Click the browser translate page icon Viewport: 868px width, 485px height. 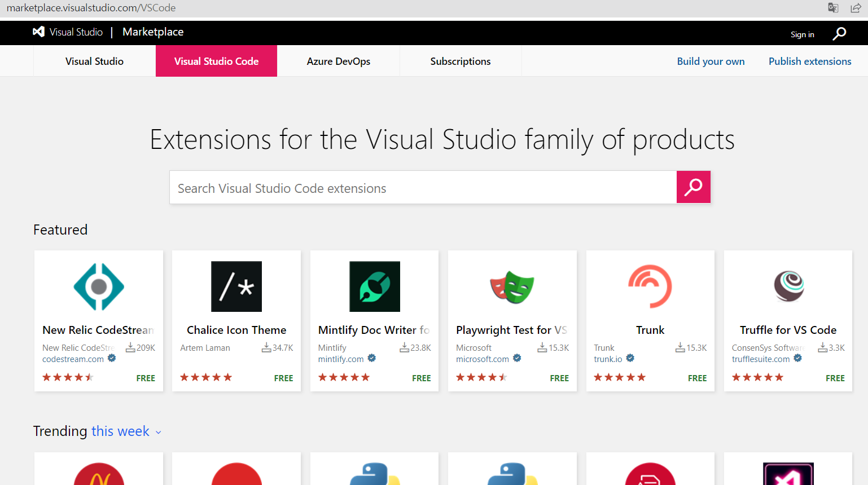tap(833, 8)
